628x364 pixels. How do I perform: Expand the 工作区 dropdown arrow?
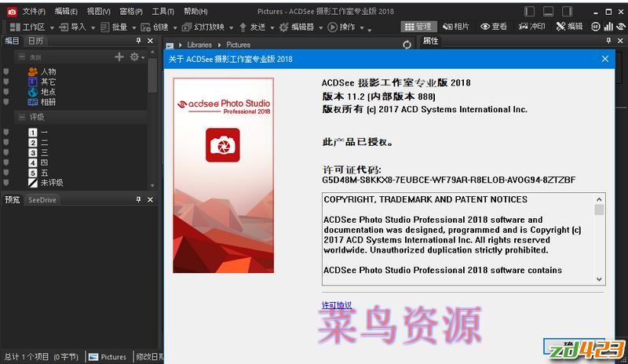tap(52, 27)
